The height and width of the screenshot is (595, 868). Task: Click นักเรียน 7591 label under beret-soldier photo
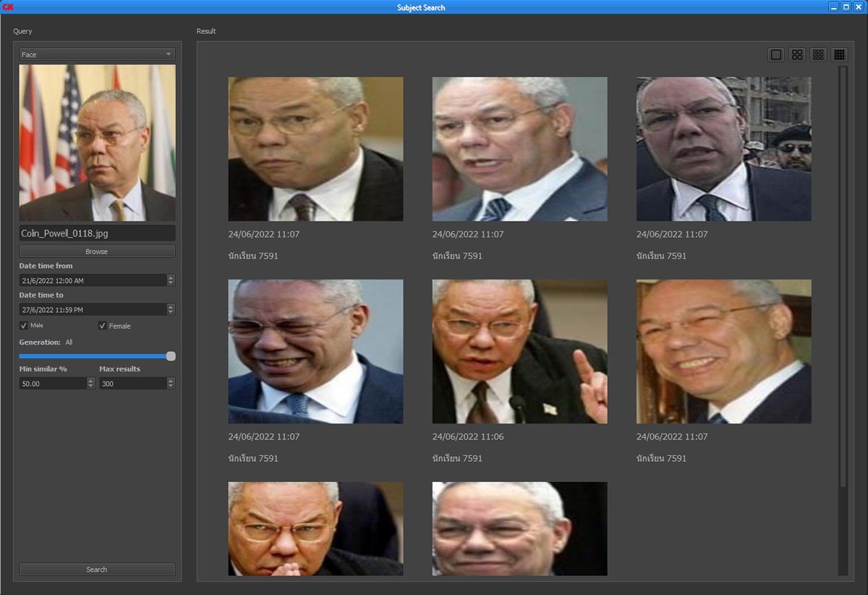pyautogui.click(x=661, y=256)
